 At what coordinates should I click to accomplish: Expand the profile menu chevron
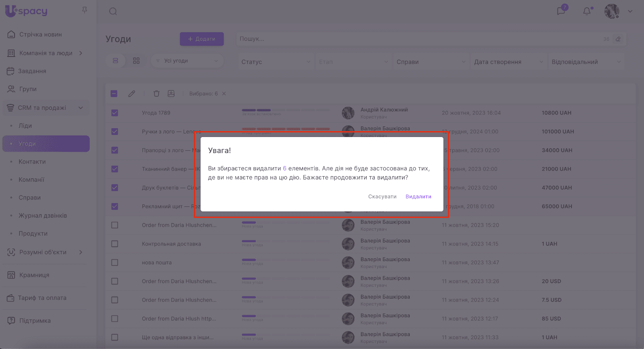[630, 11]
